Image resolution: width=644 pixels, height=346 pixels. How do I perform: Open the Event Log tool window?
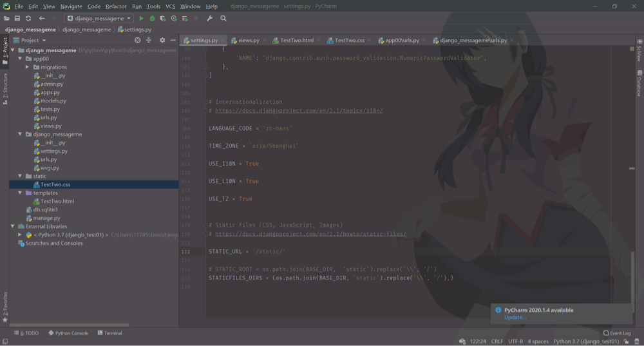pos(617,333)
